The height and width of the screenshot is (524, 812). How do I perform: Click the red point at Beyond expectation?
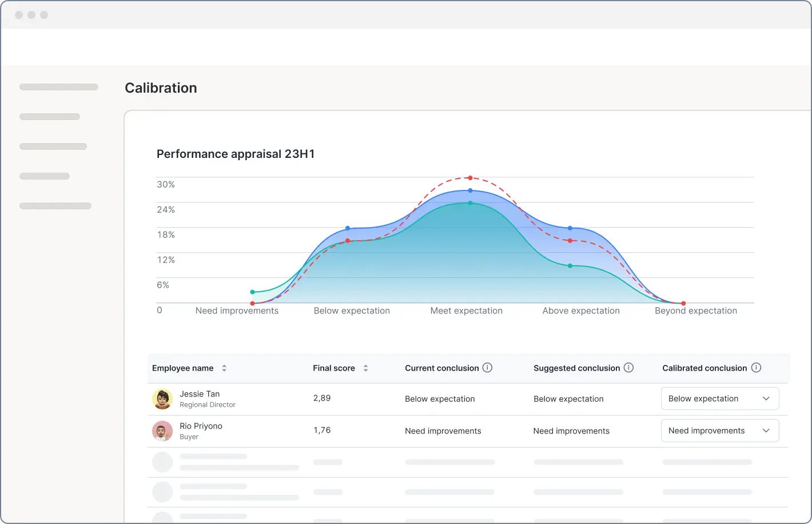click(x=683, y=303)
